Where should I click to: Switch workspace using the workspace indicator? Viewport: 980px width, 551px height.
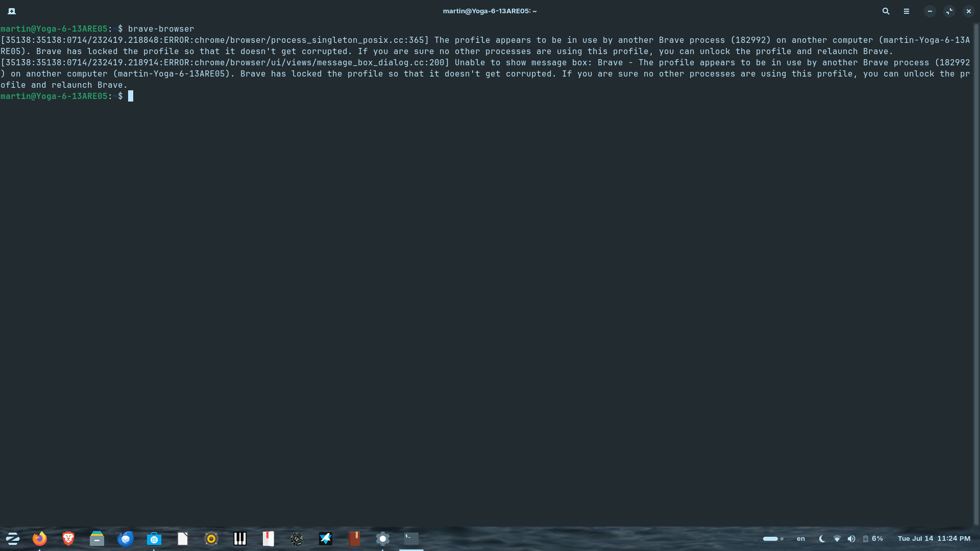pyautogui.click(x=773, y=539)
